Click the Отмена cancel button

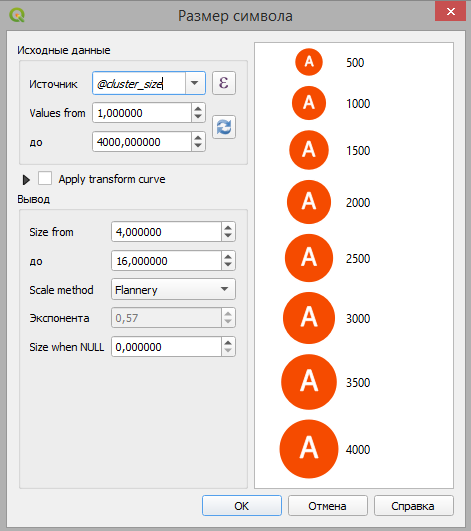[x=327, y=506]
